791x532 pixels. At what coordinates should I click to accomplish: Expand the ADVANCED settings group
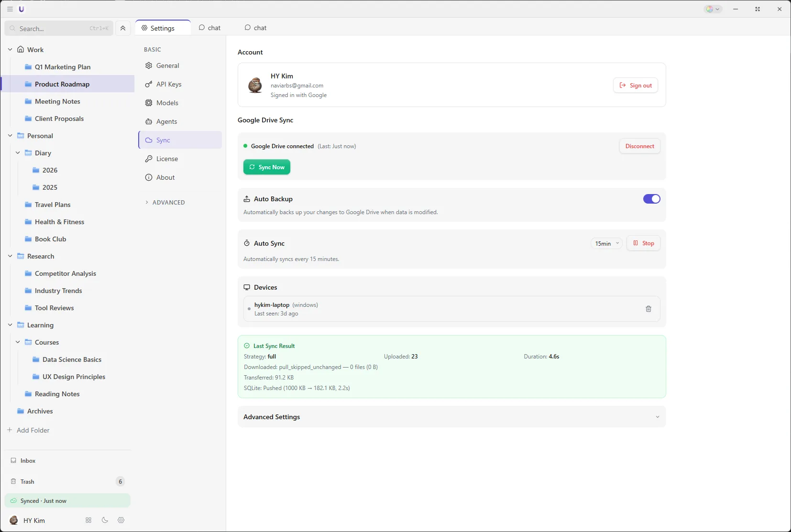pyautogui.click(x=165, y=202)
